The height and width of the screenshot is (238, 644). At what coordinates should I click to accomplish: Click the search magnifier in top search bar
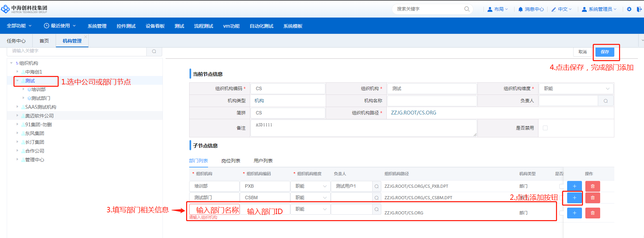(467, 9)
